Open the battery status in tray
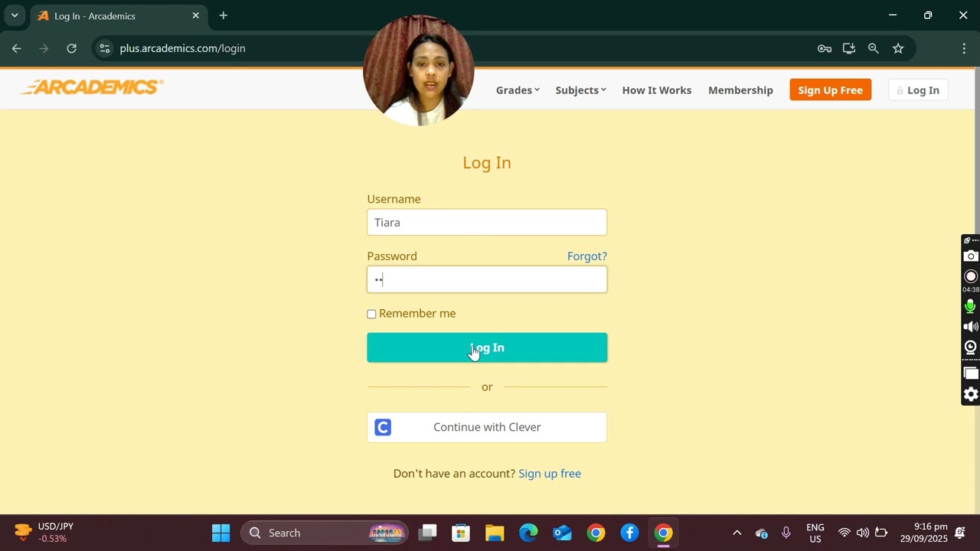The width and height of the screenshot is (980, 551). click(881, 533)
